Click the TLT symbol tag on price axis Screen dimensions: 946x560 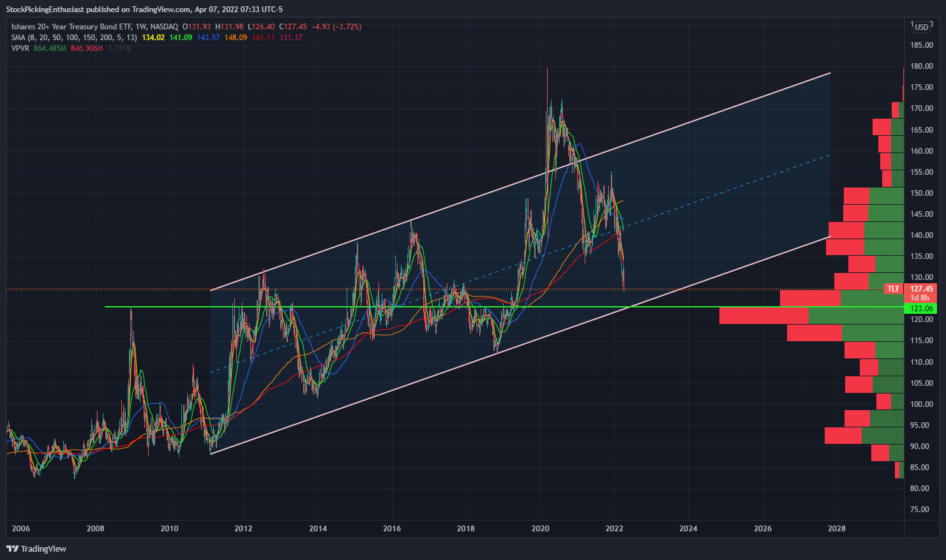(893, 289)
